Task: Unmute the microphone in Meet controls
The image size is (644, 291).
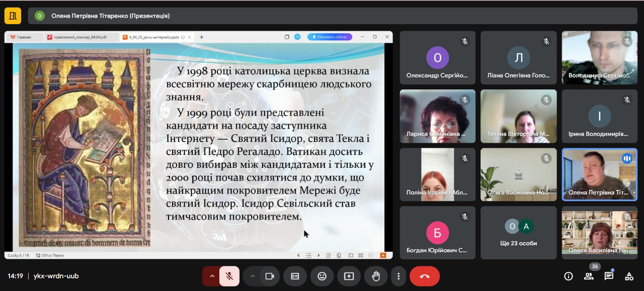Action: (229, 276)
